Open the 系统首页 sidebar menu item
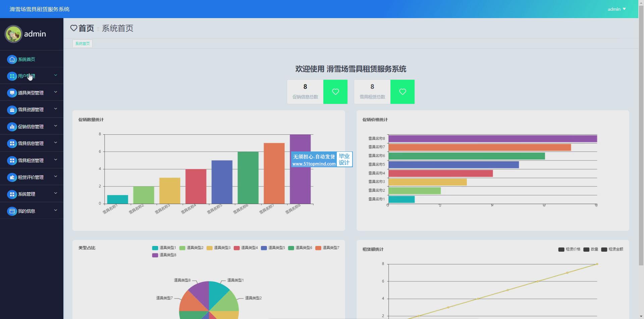This screenshot has height=319, width=644. tap(32, 59)
